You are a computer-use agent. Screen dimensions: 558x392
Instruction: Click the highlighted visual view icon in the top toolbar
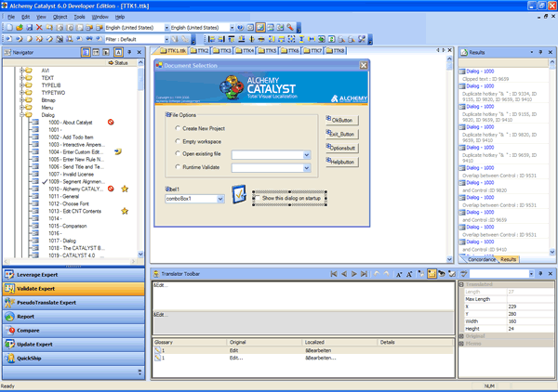coord(260,27)
